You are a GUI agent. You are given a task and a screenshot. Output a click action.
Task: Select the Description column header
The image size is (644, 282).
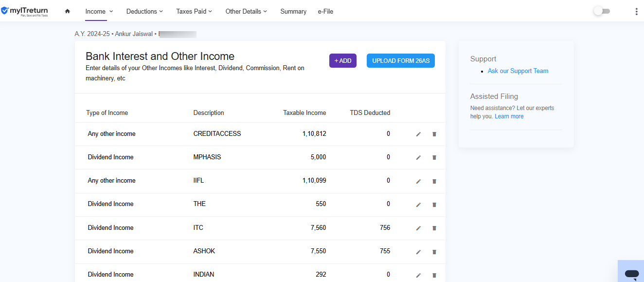pos(209,113)
